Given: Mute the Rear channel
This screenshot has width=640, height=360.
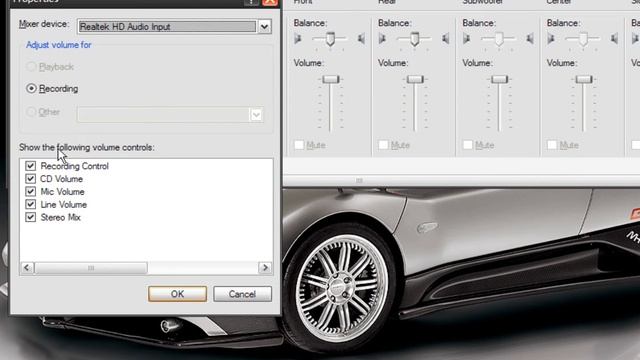Looking at the screenshot, I should pyautogui.click(x=383, y=145).
